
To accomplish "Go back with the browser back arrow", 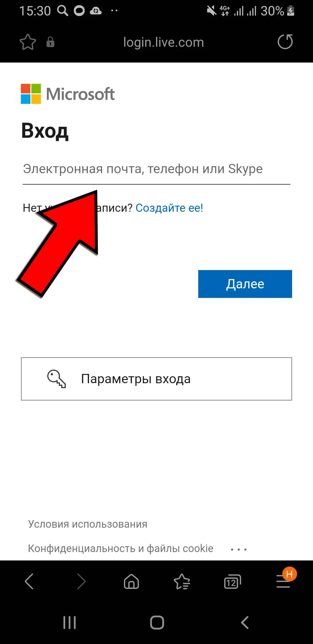I will click(29, 581).
